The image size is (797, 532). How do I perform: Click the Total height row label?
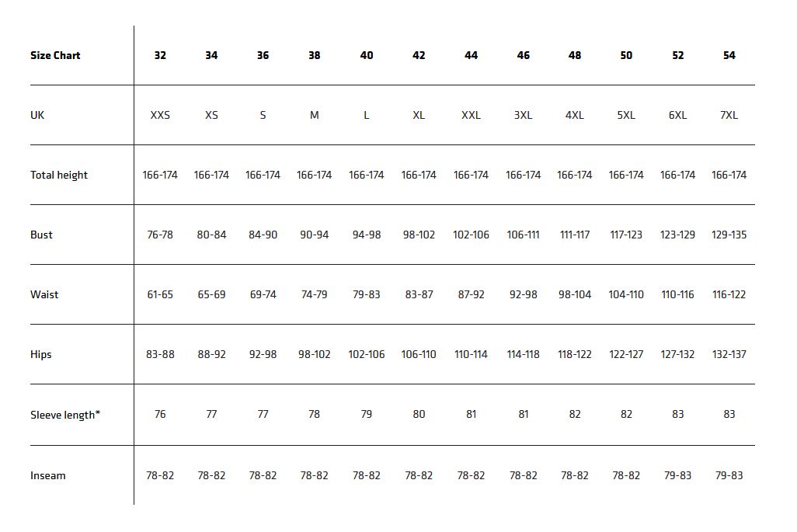[x=59, y=175]
